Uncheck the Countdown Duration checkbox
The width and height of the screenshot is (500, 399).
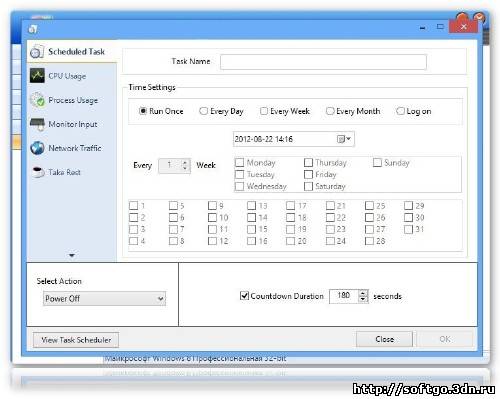click(x=244, y=296)
